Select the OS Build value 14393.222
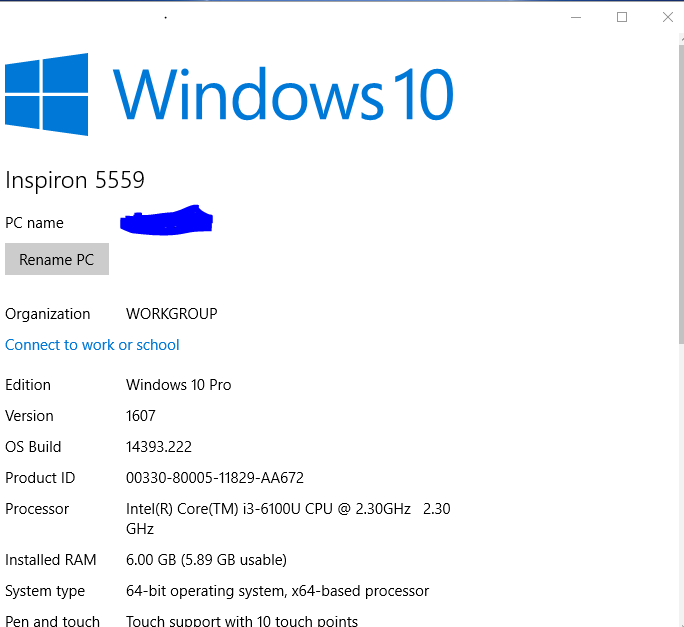Image resolution: width=684 pixels, height=627 pixels. (158, 447)
